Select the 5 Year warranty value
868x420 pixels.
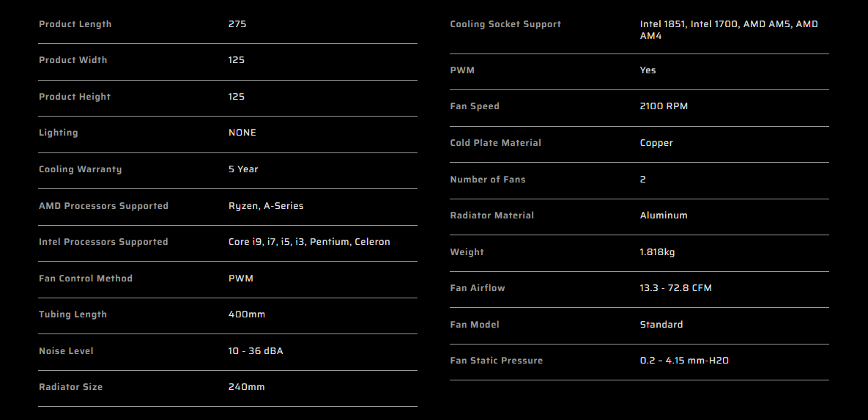[243, 169]
